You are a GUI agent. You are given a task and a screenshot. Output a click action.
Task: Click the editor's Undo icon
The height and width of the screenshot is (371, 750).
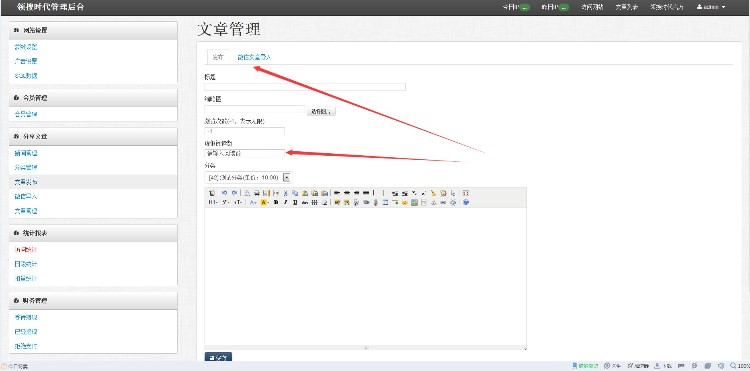[224, 193]
